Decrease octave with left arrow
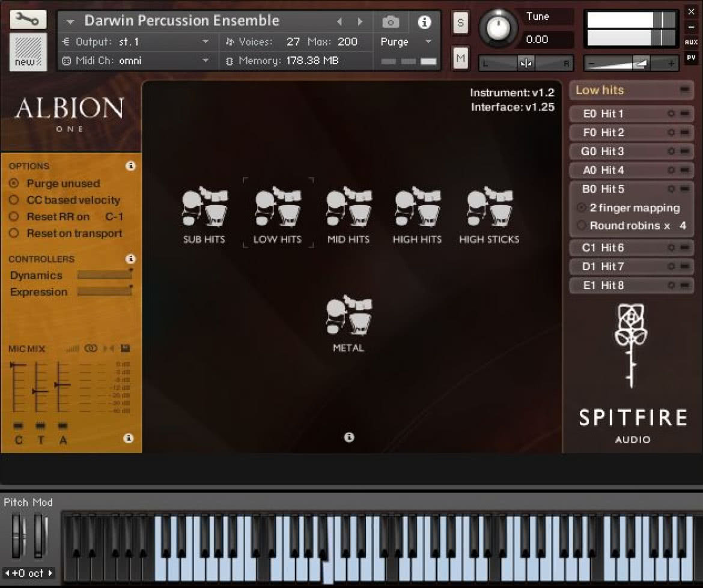Image resolution: width=703 pixels, height=588 pixels. [7, 572]
